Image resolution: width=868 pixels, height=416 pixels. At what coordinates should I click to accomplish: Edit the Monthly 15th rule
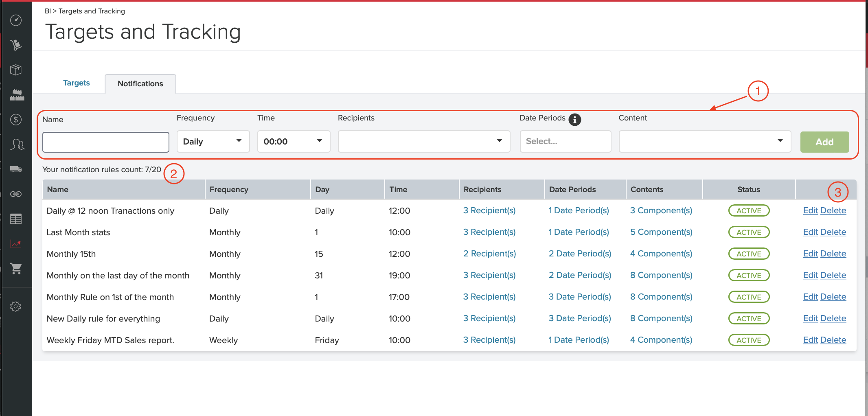point(810,254)
